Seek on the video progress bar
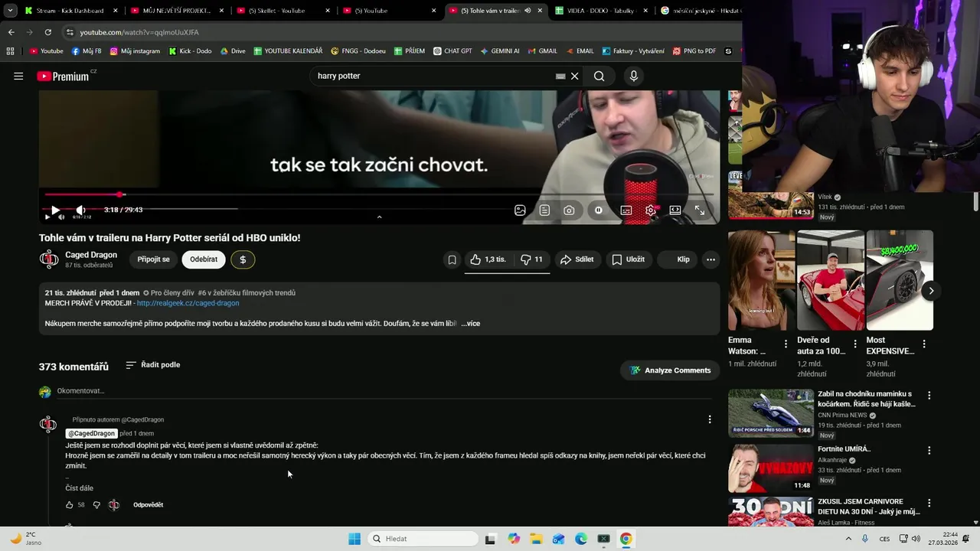Viewport: 980px width, 551px height. (x=379, y=194)
